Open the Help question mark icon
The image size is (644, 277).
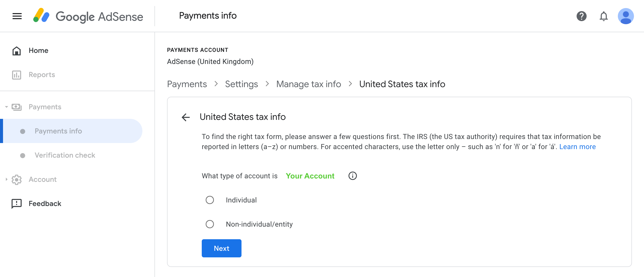click(582, 16)
